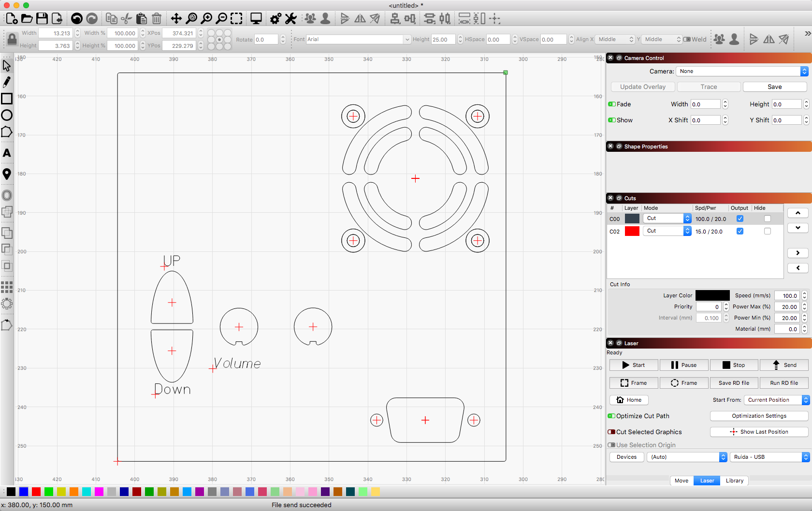Pick the blue swatch in bottom palette
The image size is (812, 511).
pyautogui.click(x=24, y=492)
